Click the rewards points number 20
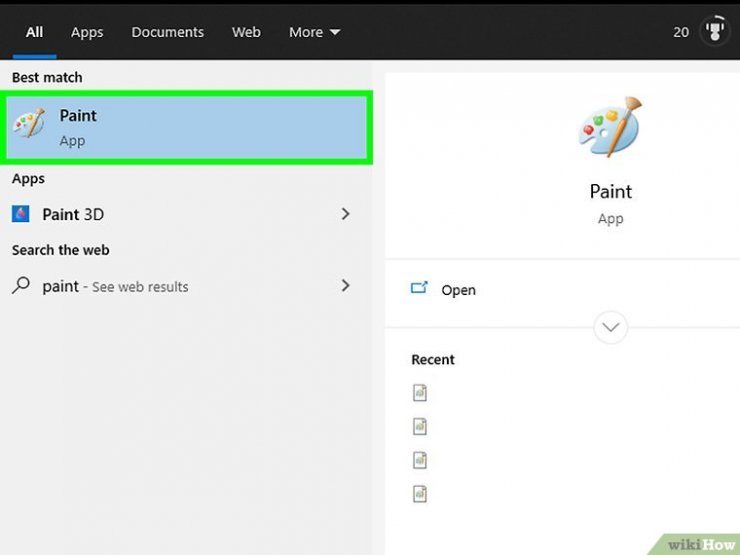 pyautogui.click(x=681, y=32)
